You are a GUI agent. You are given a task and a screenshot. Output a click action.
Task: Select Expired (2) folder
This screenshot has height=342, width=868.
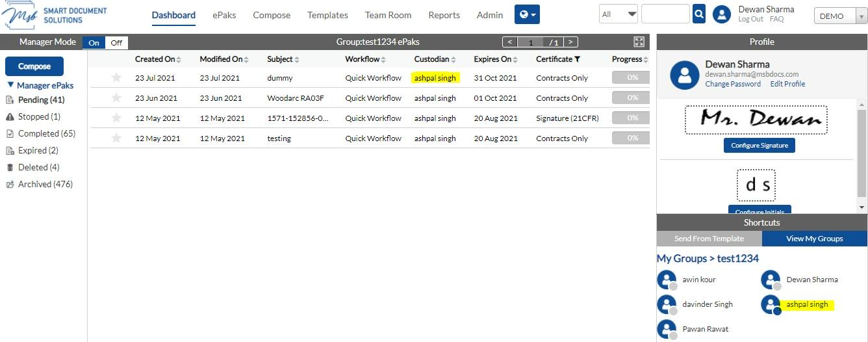(38, 151)
